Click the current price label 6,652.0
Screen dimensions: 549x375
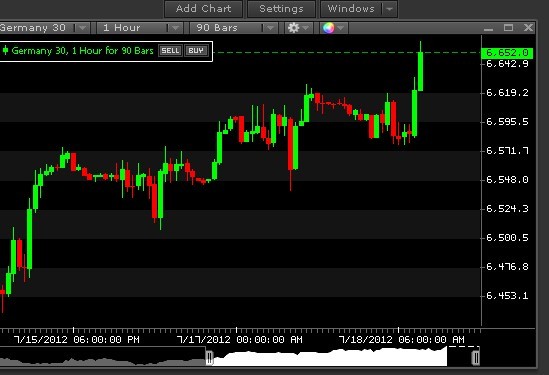pyautogui.click(x=507, y=53)
